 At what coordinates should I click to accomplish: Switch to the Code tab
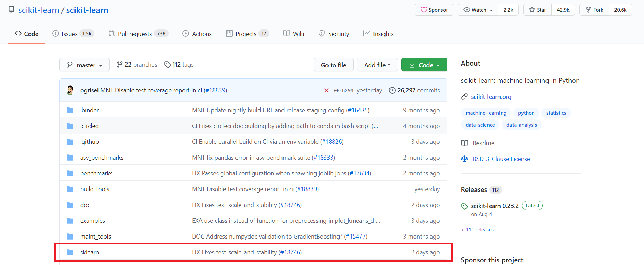(26, 34)
